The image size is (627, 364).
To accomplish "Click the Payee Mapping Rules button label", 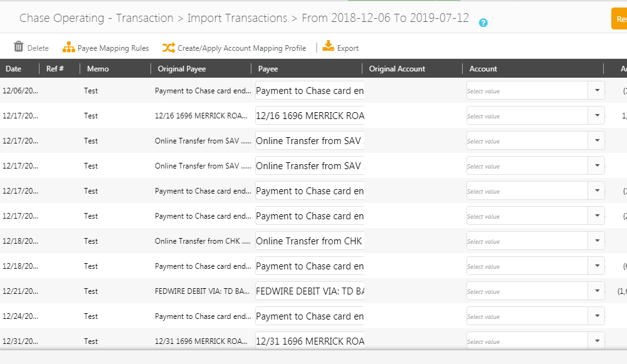I will pos(113,48).
